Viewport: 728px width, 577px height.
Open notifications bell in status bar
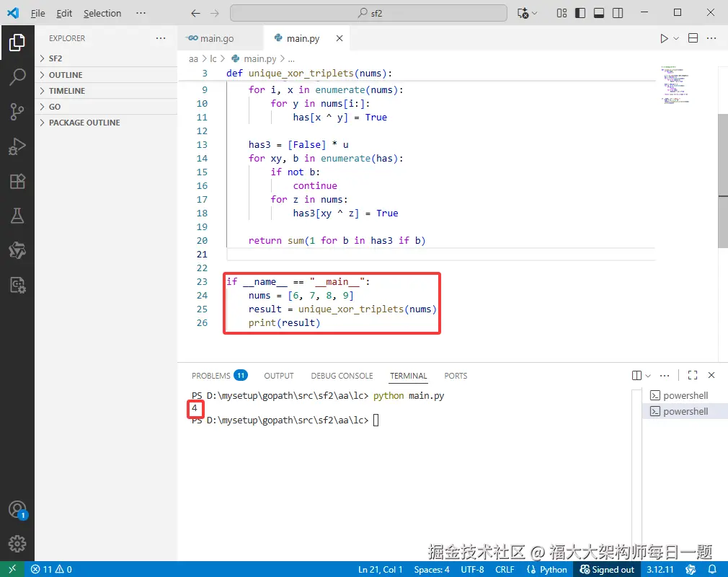(711, 569)
